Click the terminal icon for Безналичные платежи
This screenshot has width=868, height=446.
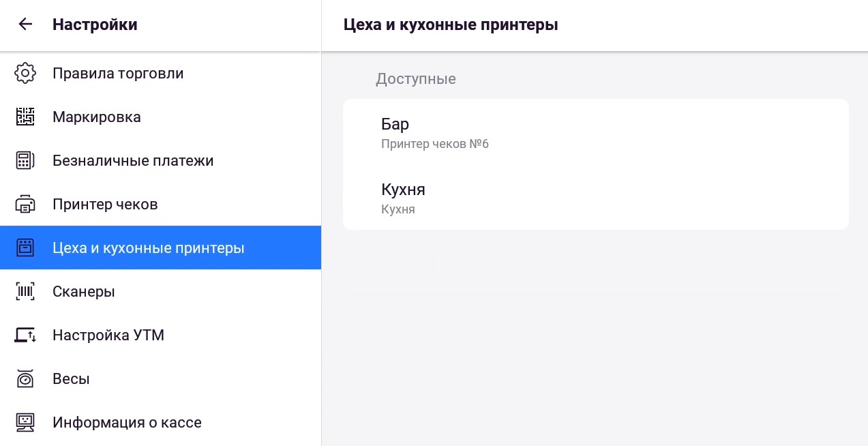(x=25, y=161)
